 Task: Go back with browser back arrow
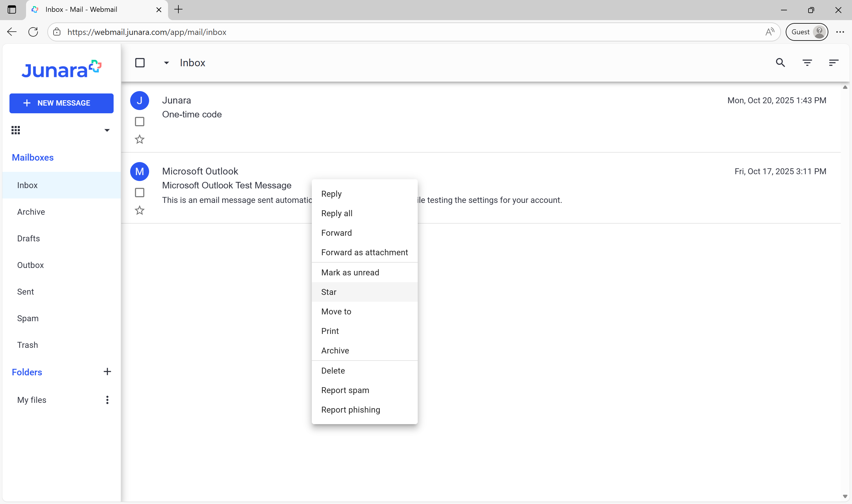pyautogui.click(x=12, y=32)
